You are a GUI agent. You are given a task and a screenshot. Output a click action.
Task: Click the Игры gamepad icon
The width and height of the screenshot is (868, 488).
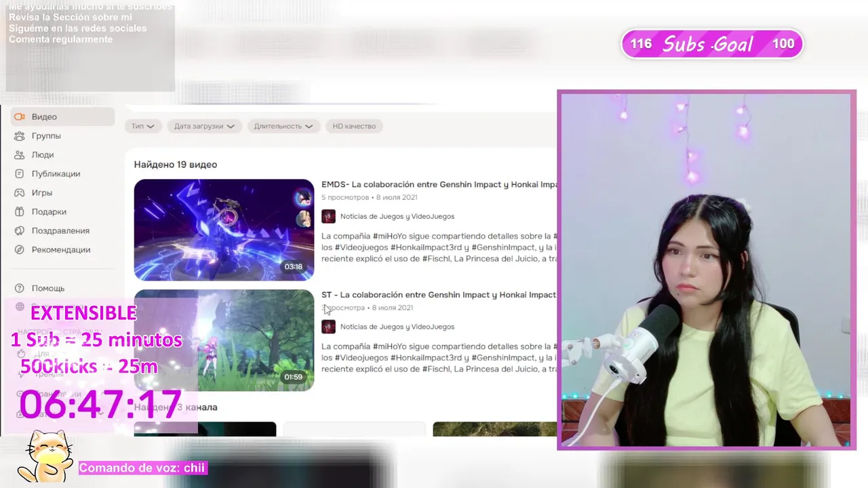tap(20, 192)
